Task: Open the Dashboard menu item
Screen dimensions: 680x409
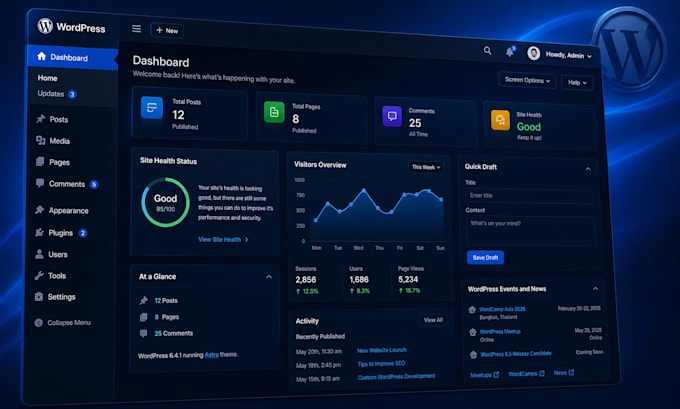Action: point(72,57)
